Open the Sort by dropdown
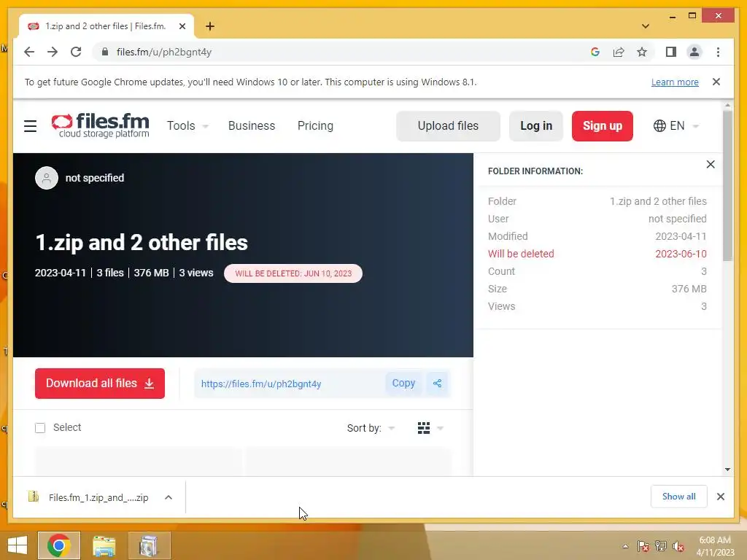747x560 pixels. coord(371,428)
